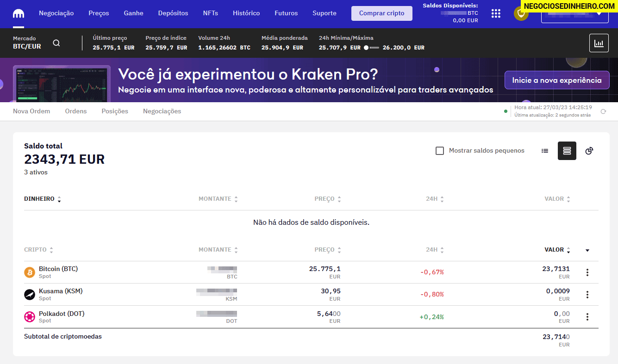Click Bitcoin (BTC) row name
Screen dimensions: 618x364
point(58,269)
